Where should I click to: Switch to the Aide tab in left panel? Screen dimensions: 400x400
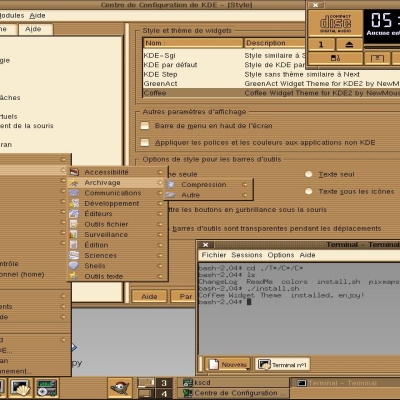[36, 29]
